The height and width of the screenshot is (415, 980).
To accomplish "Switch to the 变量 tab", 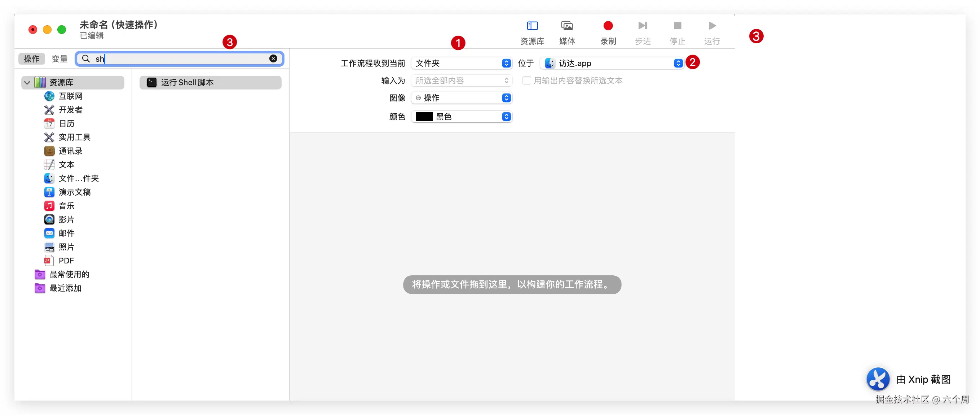I will [59, 59].
